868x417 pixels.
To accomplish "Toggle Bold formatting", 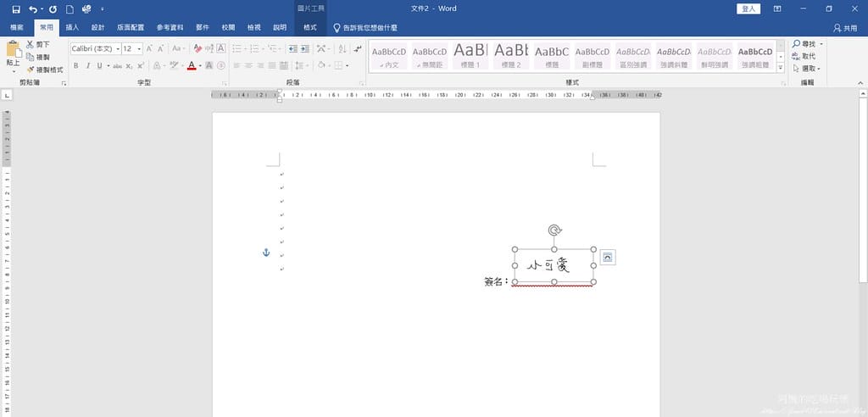I will [75, 65].
